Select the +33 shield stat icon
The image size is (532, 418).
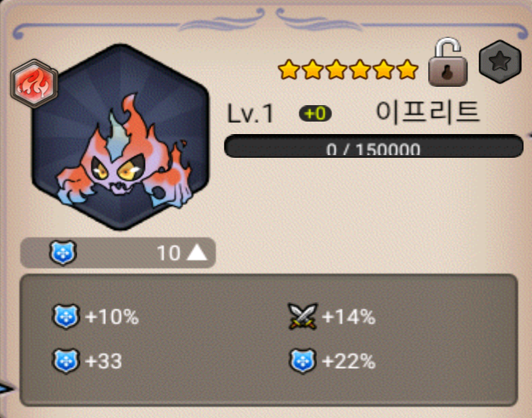tap(66, 361)
